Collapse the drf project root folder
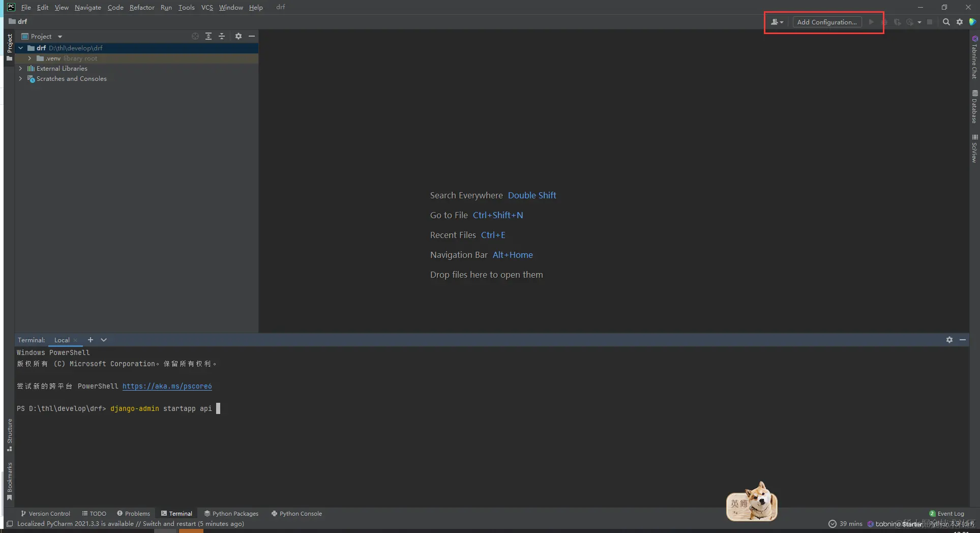Screen dimensions: 980x533 20,48
